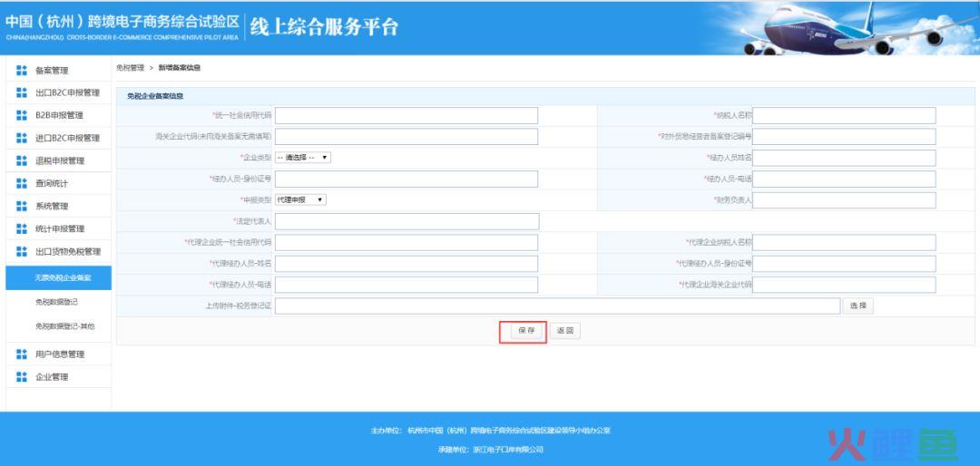Open the 申报类型 dropdown showing 代理申报
Image resolution: width=980 pixels, height=466 pixels.
click(300, 199)
